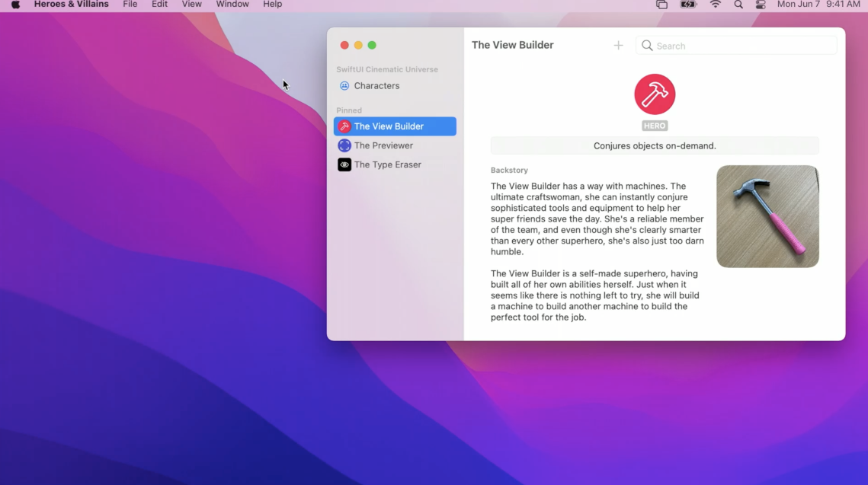Click into the Search field

click(x=736, y=46)
